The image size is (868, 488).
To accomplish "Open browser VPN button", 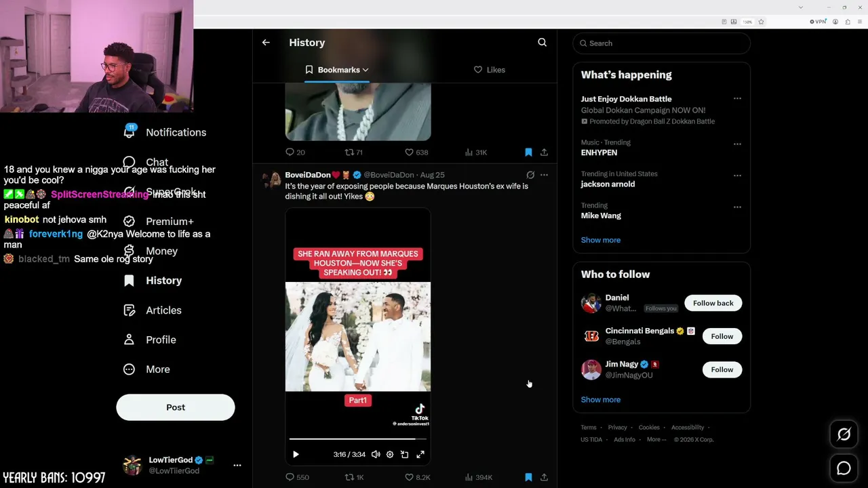I will tap(818, 22).
